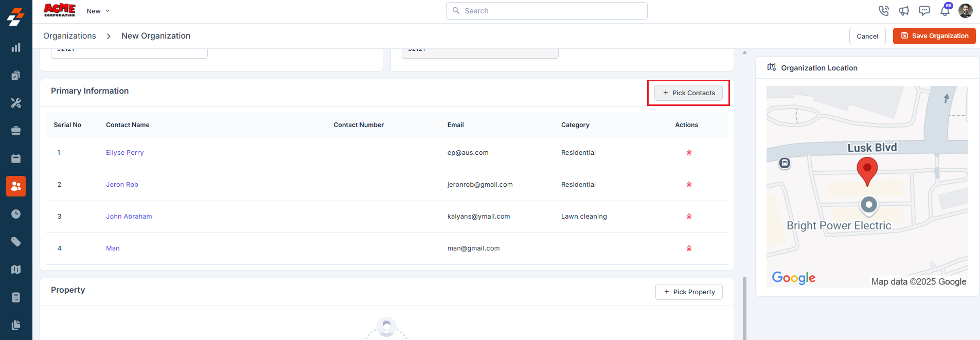This screenshot has height=340, width=980.
Task: Click the ACME Corporation logo
Action: (x=60, y=10)
